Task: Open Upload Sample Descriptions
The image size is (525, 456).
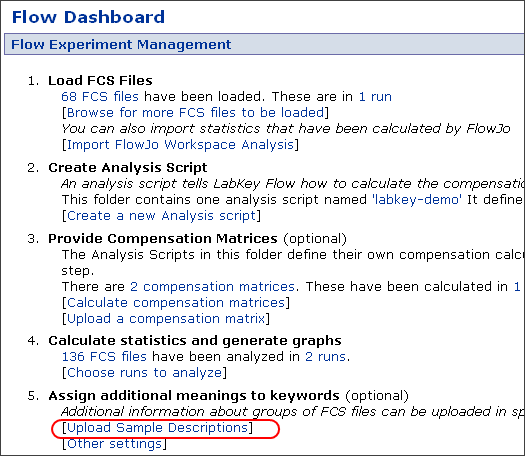Action: [x=157, y=428]
